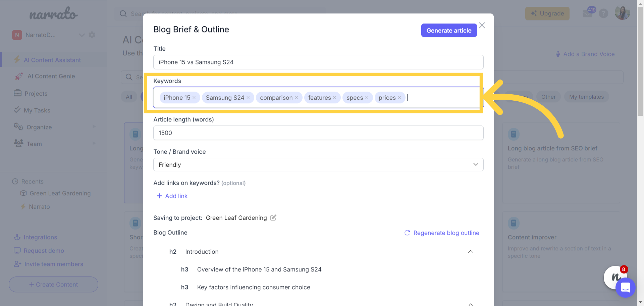Click the Generate article button

[x=449, y=30]
